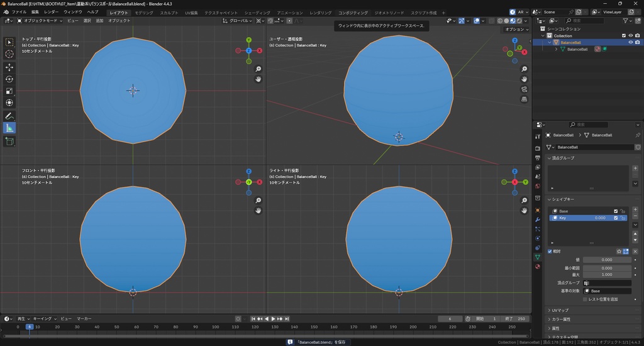This screenshot has height=346, width=644.
Task: Open the オブジェクトモード mode dropdown
Action: click(41, 21)
